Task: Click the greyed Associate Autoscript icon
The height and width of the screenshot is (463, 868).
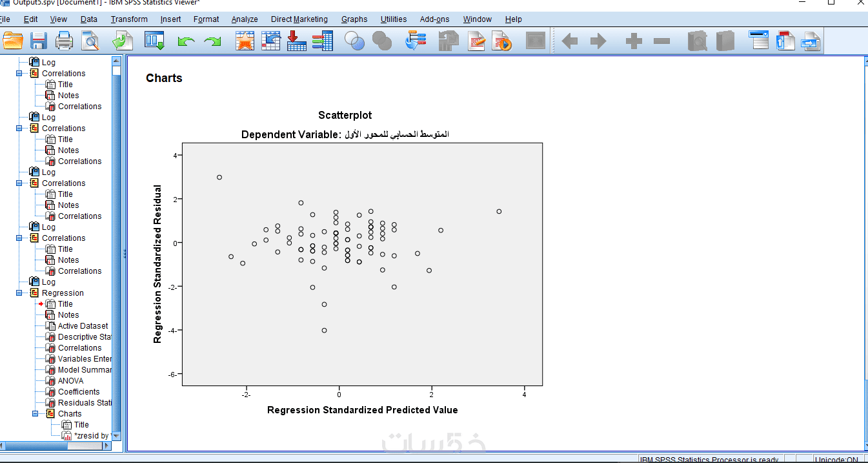Action: pyautogui.click(x=448, y=42)
